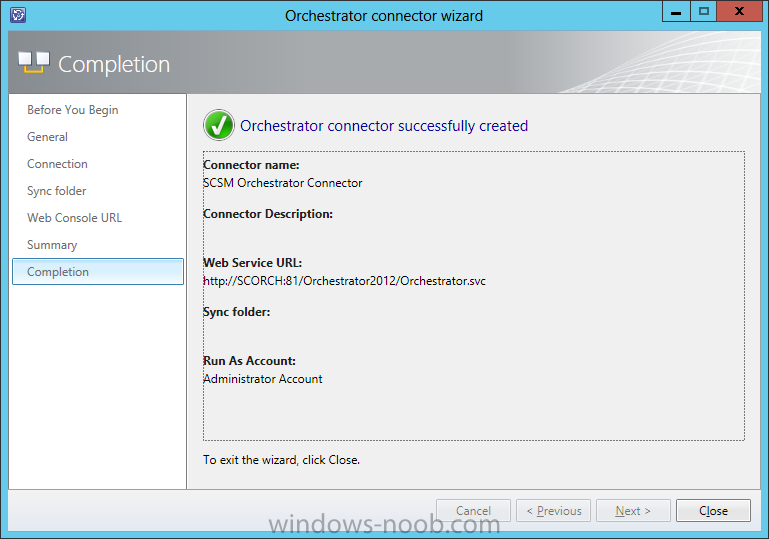The width and height of the screenshot is (769, 539).
Task: Click 'To exit the wizard, click Close.' text
Action: [282, 460]
